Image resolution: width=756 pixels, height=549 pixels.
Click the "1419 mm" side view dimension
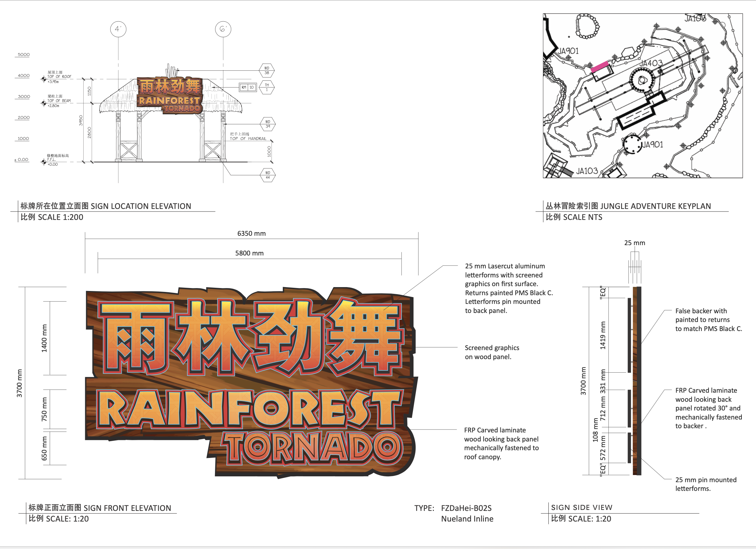(603, 335)
